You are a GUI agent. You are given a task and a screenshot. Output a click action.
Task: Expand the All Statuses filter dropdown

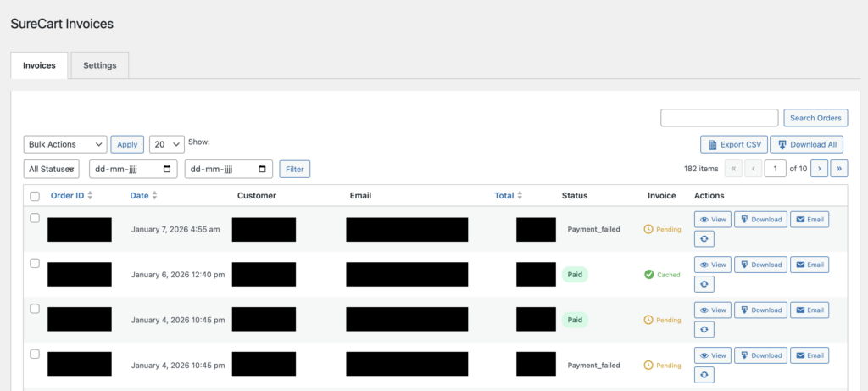coord(52,169)
